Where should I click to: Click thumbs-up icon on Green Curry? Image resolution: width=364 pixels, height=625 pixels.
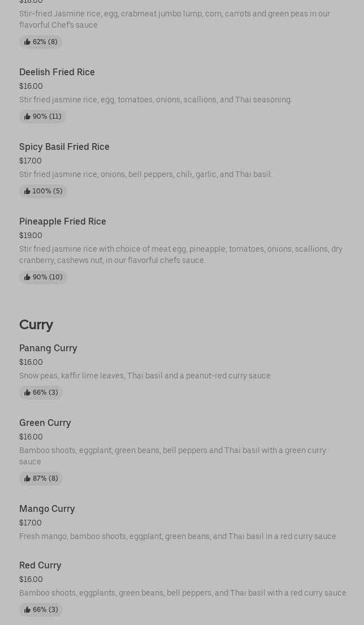27,479
